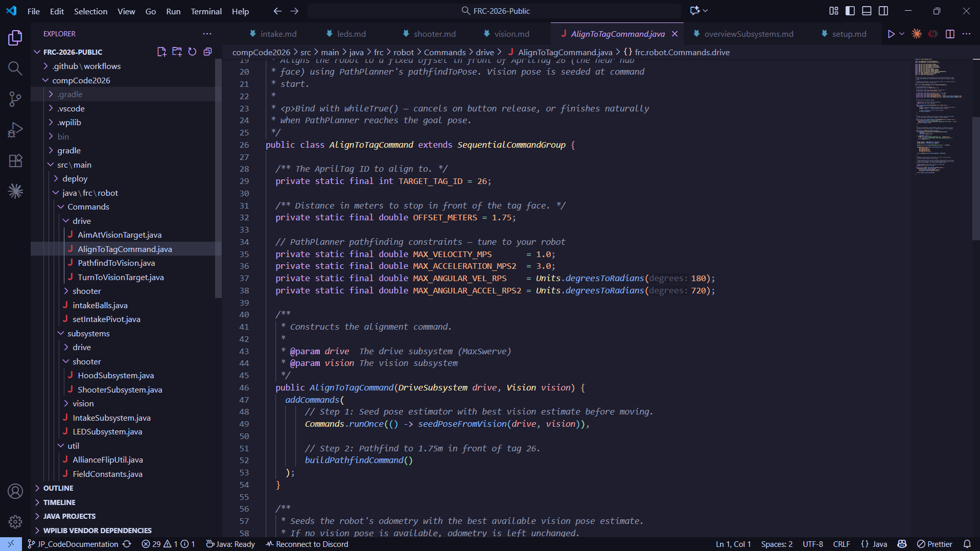This screenshot has height=551, width=980.
Task: Switch to the overviewSubsystems.md tab
Action: pos(744,34)
